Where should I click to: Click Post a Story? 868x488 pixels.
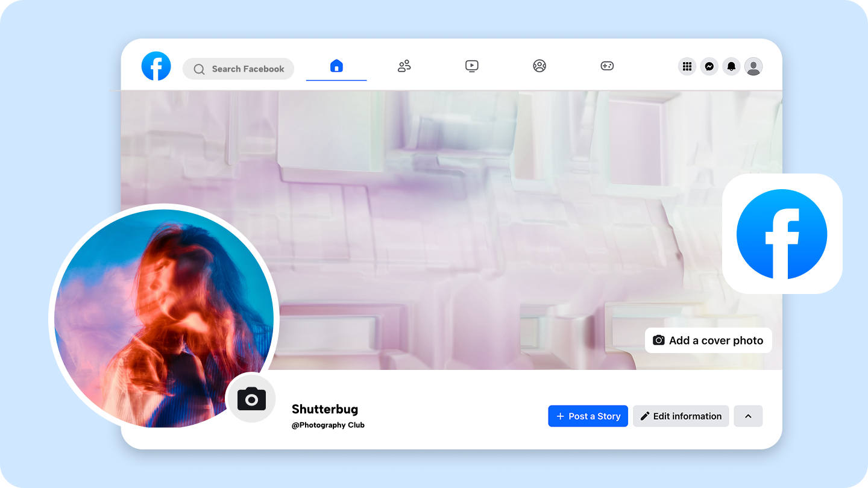point(588,416)
